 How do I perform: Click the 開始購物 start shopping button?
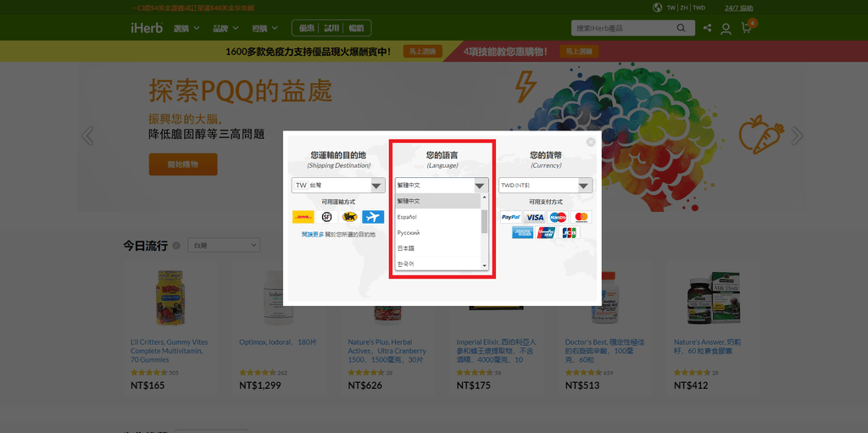(x=183, y=164)
